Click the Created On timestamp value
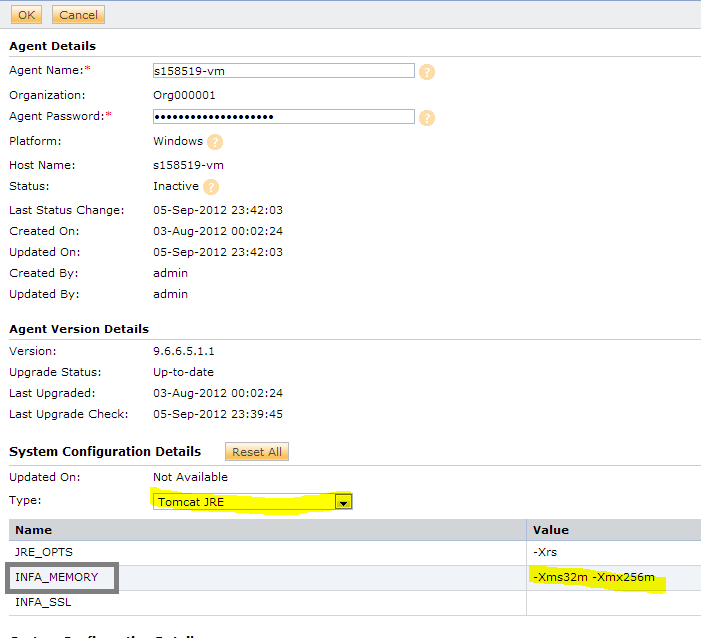This screenshot has height=638, width=701. pyautogui.click(x=218, y=231)
